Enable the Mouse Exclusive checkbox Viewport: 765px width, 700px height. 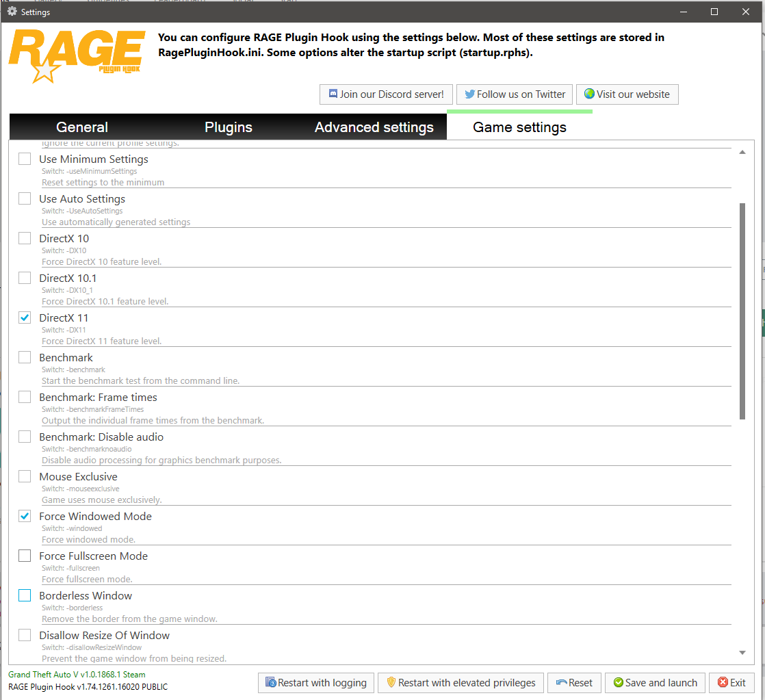pos(25,476)
